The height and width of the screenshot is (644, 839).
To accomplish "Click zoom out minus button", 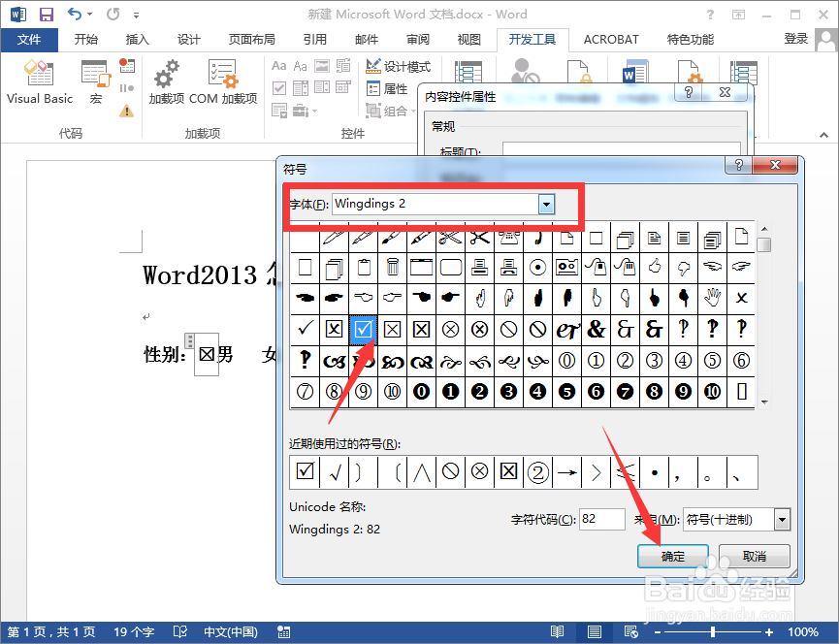I will click(x=658, y=632).
